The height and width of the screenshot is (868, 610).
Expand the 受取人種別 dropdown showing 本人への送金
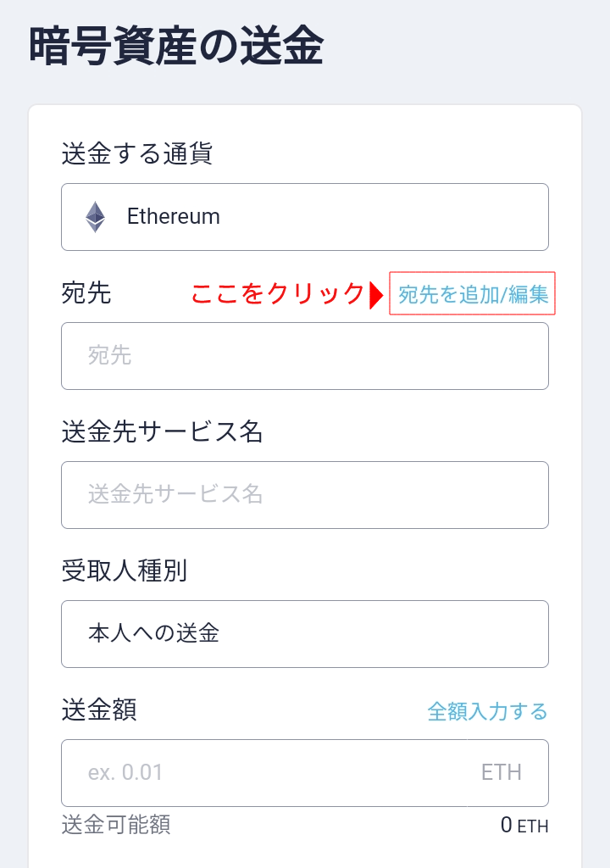305,634
